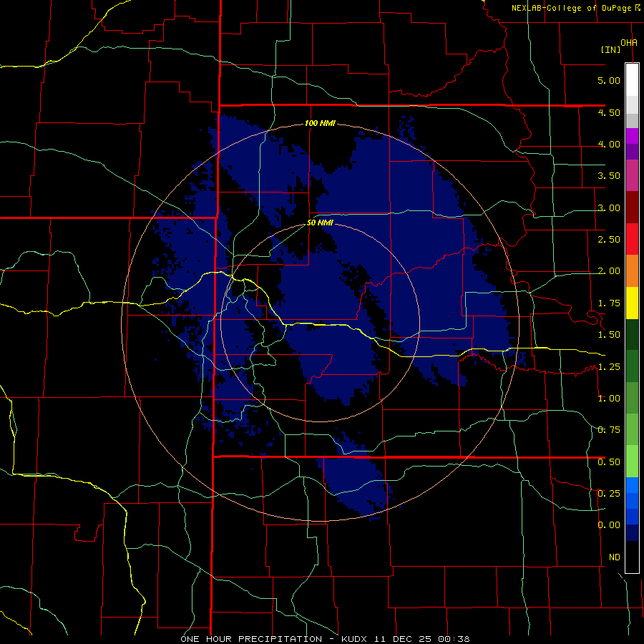644x644 pixels.
Task: Pick the magenta swatch beside 3.50
Action: pyautogui.click(x=632, y=176)
